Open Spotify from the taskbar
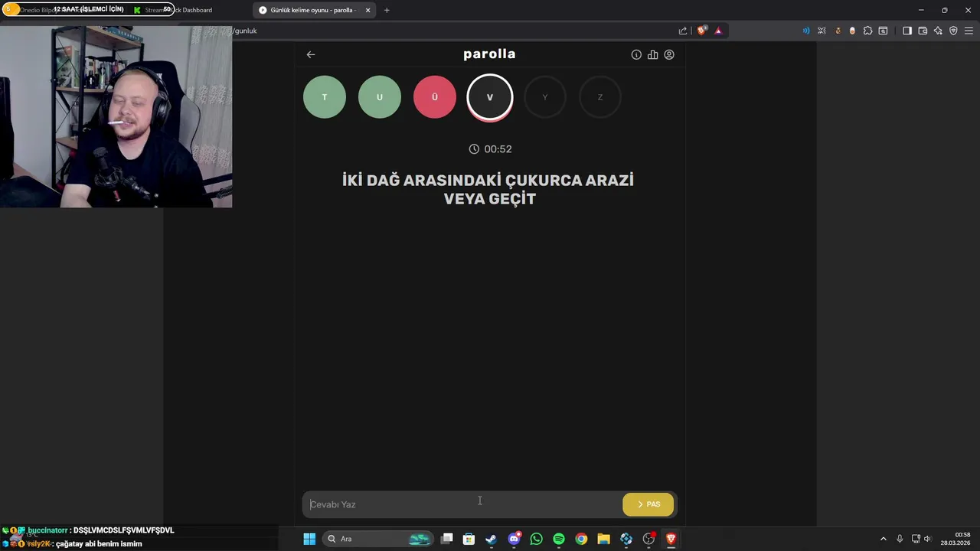This screenshot has height=551, width=980. click(x=559, y=539)
